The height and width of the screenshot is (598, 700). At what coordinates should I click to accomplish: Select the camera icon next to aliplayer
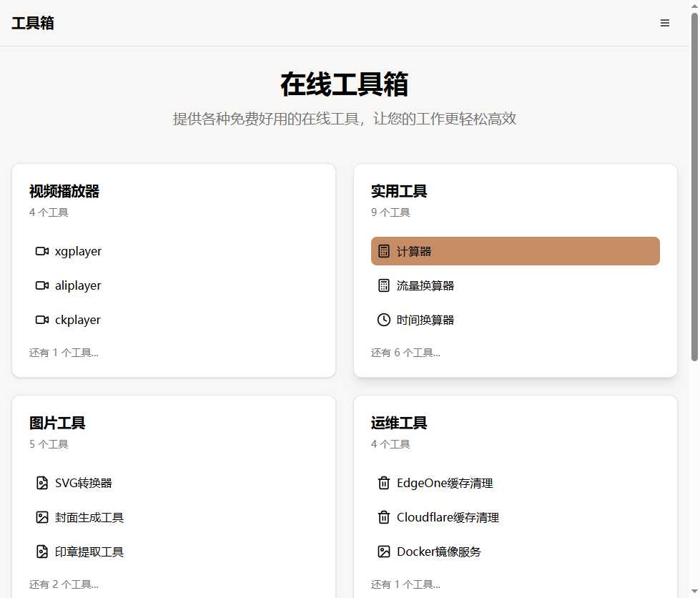(x=43, y=285)
